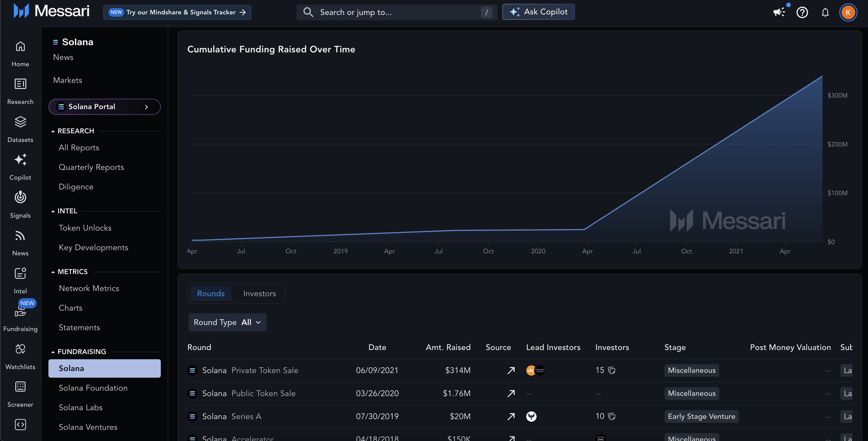Open Quarterly Reports
The height and width of the screenshot is (441, 868).
91,167
